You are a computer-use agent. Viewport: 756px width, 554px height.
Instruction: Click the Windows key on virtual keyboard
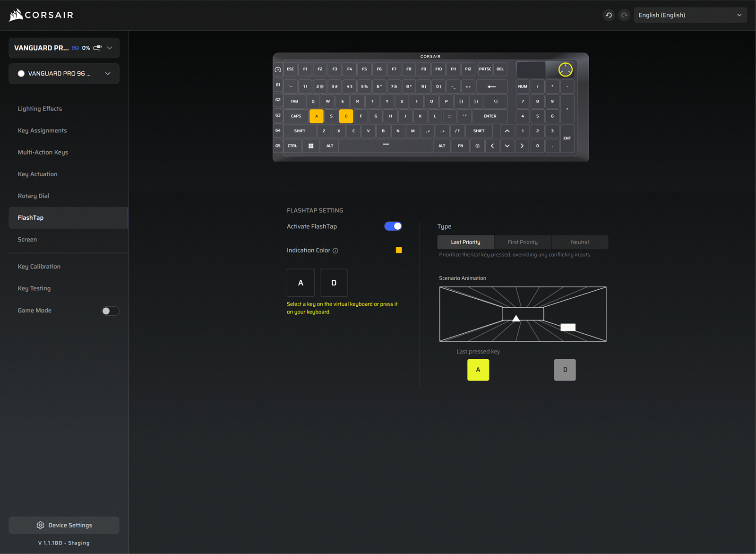pos(311,146)
